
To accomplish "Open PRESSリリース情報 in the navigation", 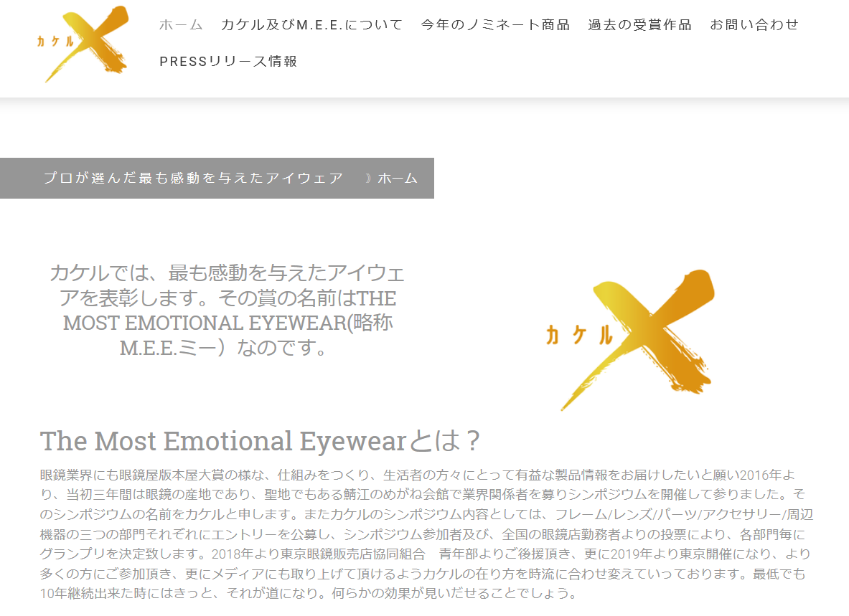I will (228, 62).
